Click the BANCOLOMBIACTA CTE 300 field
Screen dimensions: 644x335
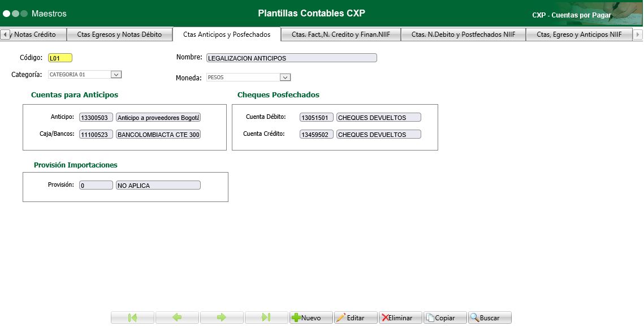(x=158, y=135)
